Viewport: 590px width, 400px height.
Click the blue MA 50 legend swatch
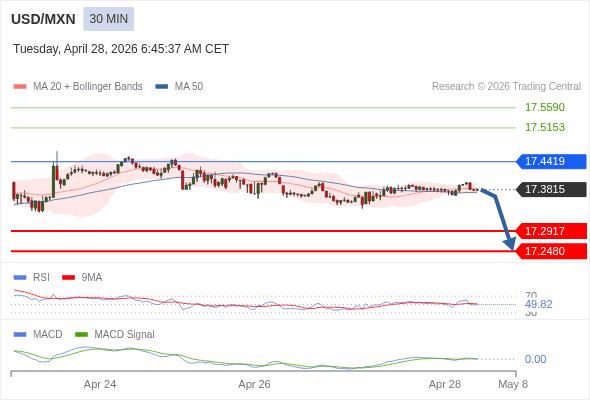[x=162, y=87]
